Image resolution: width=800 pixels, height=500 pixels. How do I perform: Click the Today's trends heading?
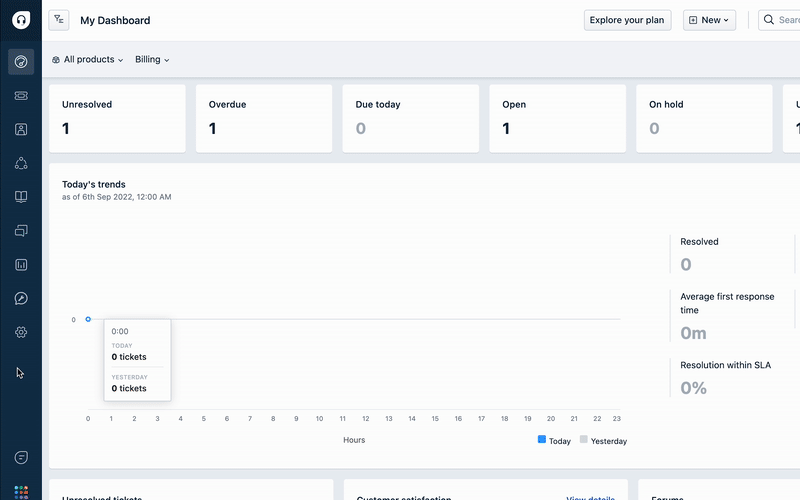(94, 184)
